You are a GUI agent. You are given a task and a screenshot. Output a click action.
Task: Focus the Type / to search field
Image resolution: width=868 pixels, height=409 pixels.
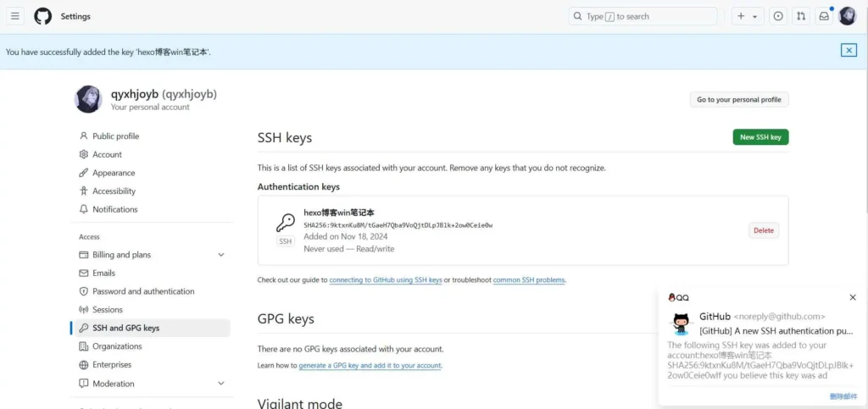tap(643, 16)
